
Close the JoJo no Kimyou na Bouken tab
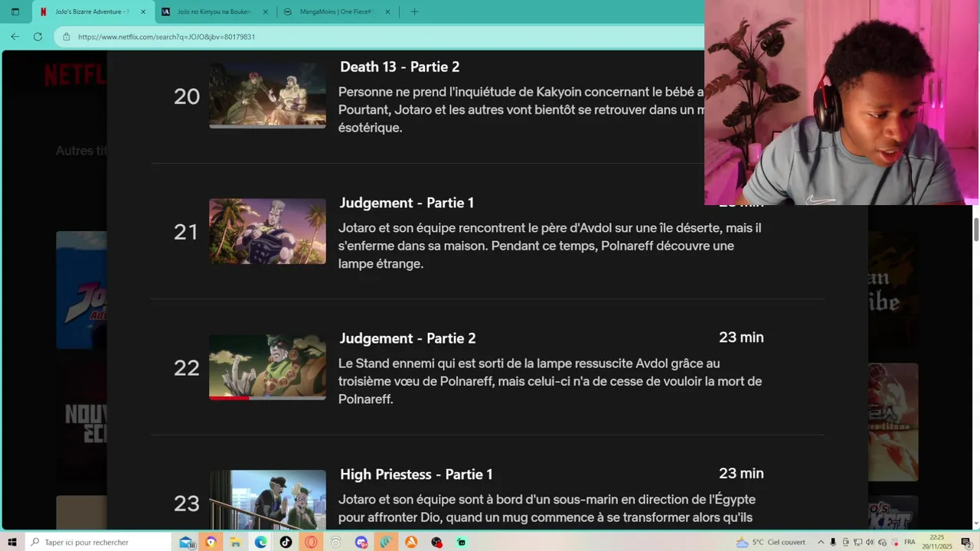(x=265, y=11)
